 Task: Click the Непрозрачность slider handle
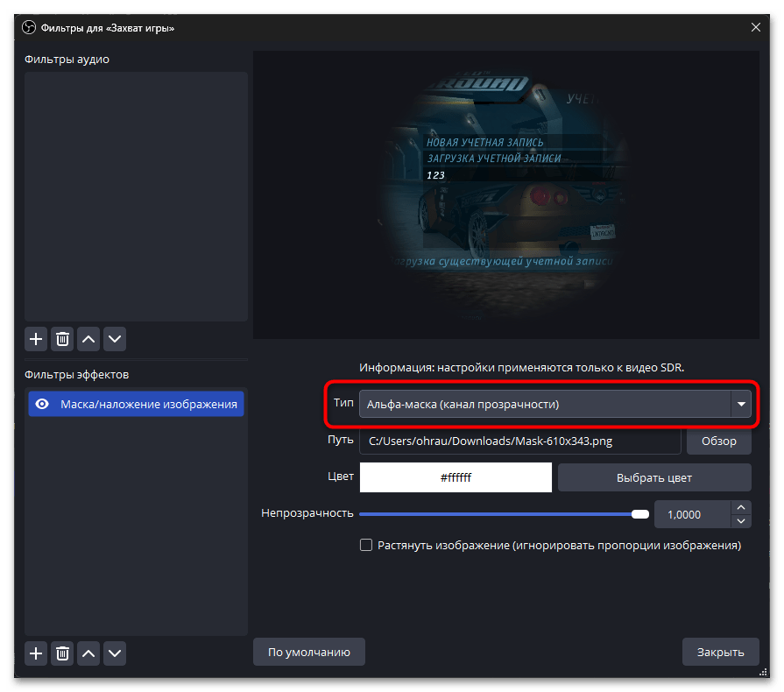click(640, 514)
